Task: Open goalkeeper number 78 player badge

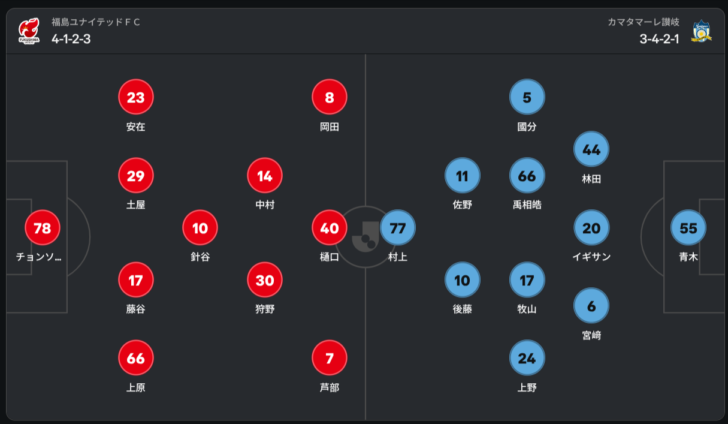Action: (42, 228)
